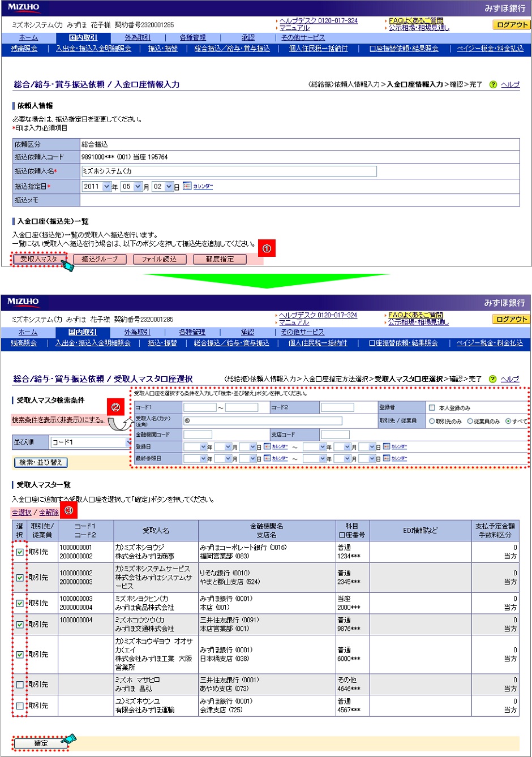Check the ミズホ マサヒロ payee row
Screen dimensions: 532x757
[x=20, y=685]
